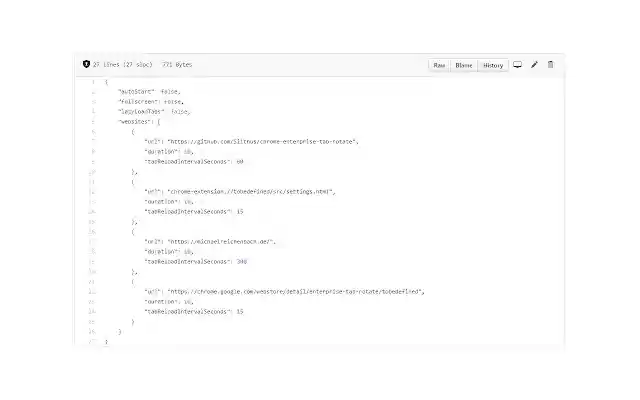This screenshot has height=400, width=640.
Task: Select the "websites" line text
Action: [139, 122]
